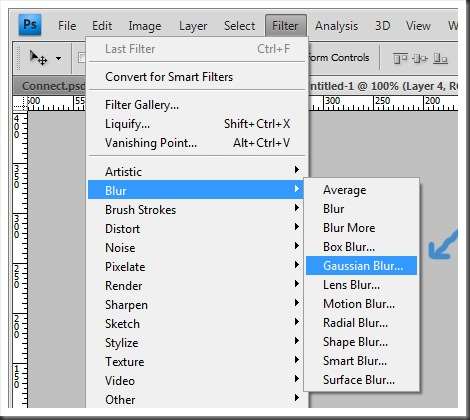Open the Edit menu
Viewport: 470px width, 420px height.
tap(102, 26)
